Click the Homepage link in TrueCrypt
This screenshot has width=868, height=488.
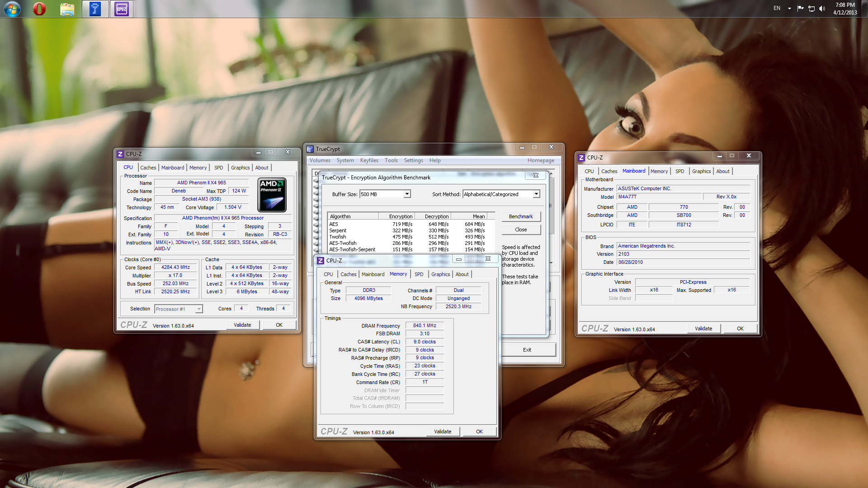(541, 160)
